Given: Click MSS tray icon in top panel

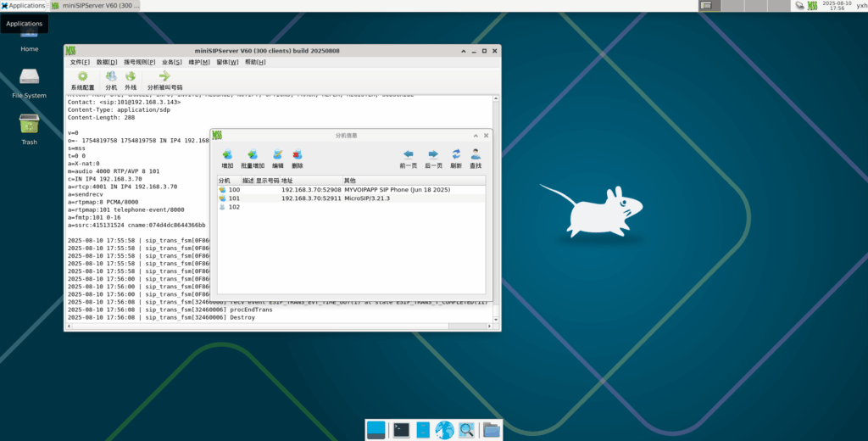Looking at the screenshot, I should (x=812, y=6).
